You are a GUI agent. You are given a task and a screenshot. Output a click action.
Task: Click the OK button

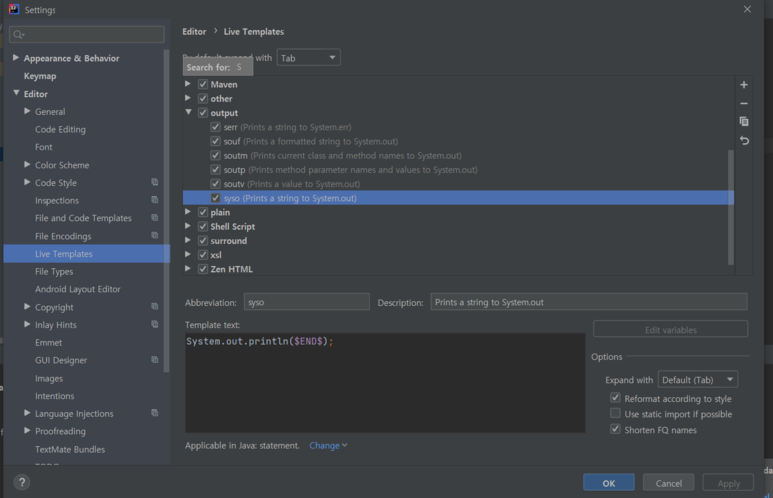608,483
